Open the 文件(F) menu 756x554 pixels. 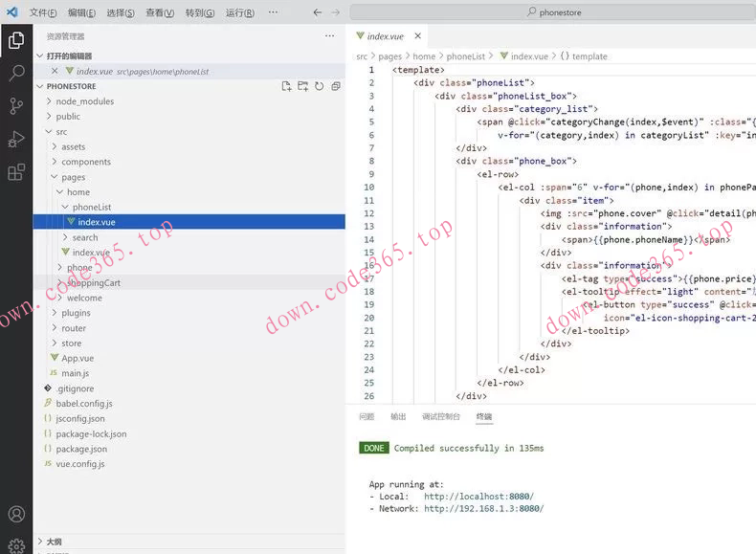(43, 13)
